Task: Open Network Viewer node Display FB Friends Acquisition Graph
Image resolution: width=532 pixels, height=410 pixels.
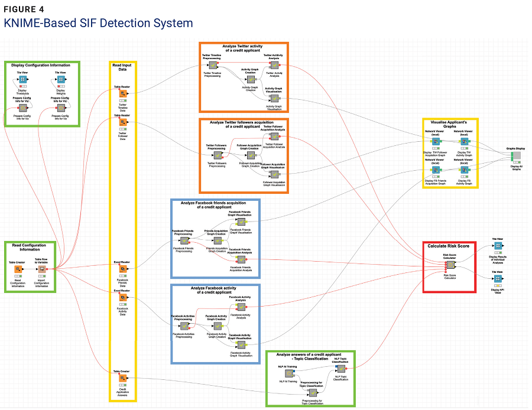Action: (436, 170)
